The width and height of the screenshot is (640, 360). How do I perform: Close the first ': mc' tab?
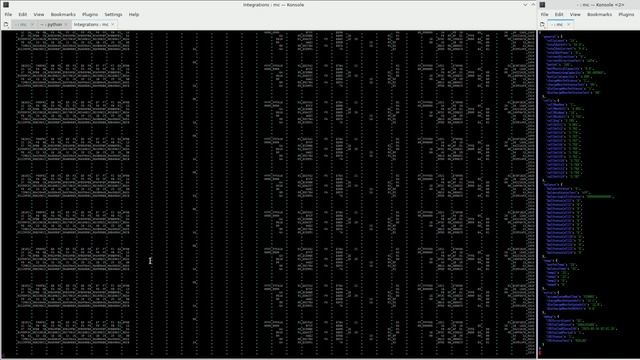33,24
